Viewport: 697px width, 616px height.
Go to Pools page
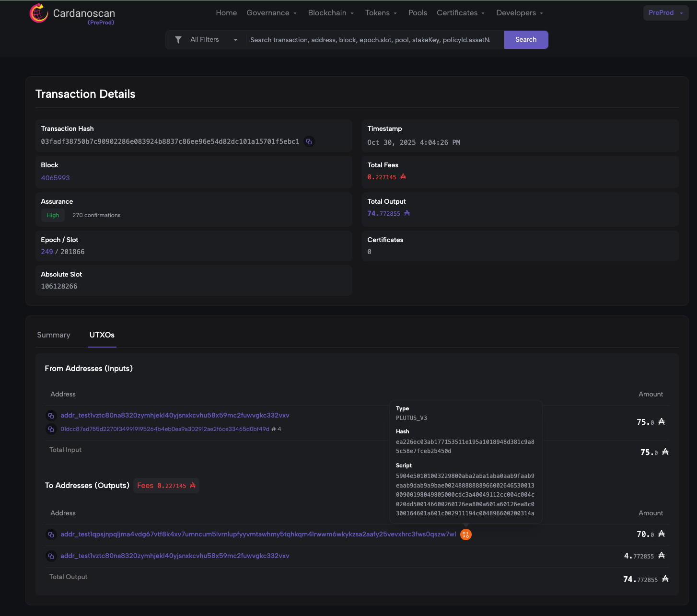418,13
